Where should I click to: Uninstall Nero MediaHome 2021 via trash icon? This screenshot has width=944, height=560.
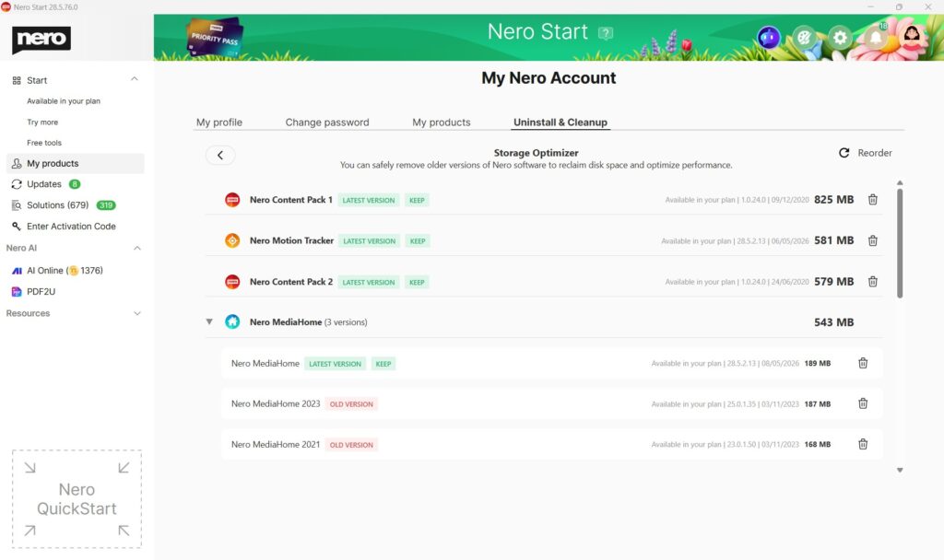click(863, 445)
